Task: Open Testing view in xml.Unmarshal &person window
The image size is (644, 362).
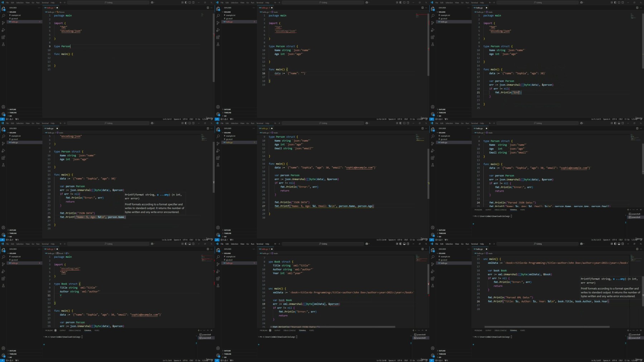Action: click(218, 286)
